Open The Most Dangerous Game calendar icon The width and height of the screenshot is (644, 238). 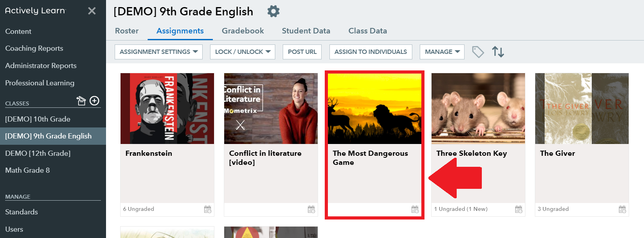tap(415, 209)
